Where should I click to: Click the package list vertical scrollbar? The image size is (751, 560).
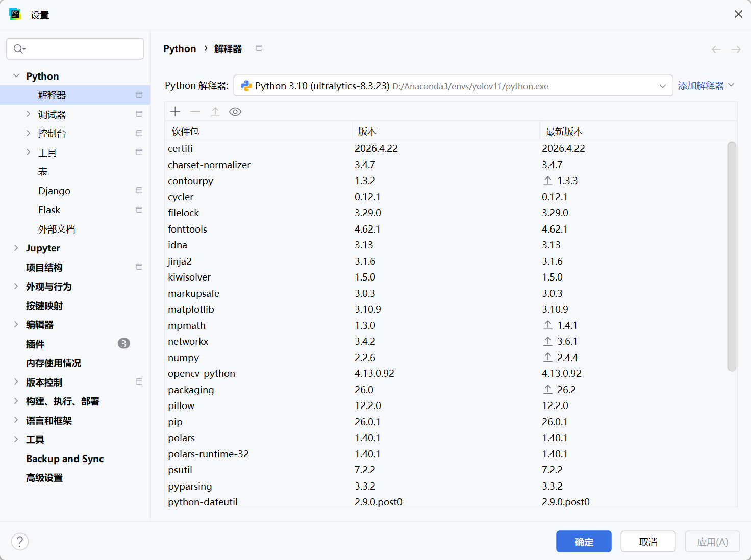[x=732, y=257]
